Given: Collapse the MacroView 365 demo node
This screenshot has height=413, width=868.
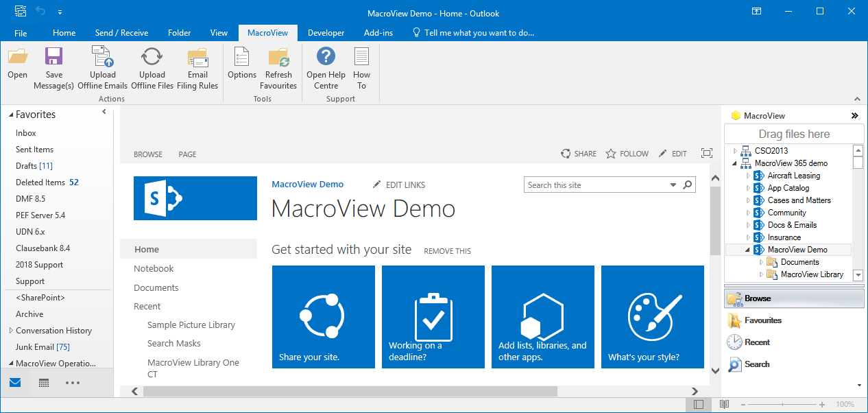Looking at the screenshot, I should 735,163.
